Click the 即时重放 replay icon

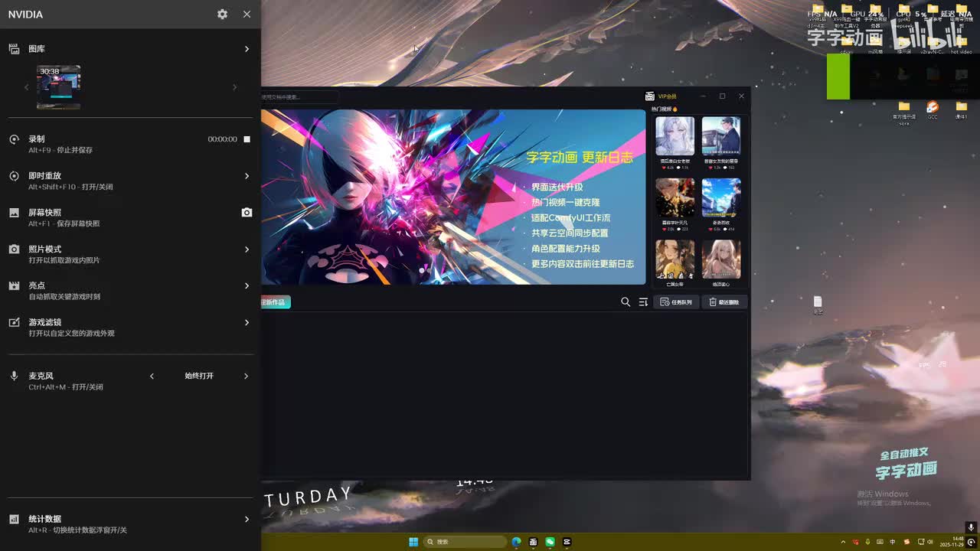14,176
